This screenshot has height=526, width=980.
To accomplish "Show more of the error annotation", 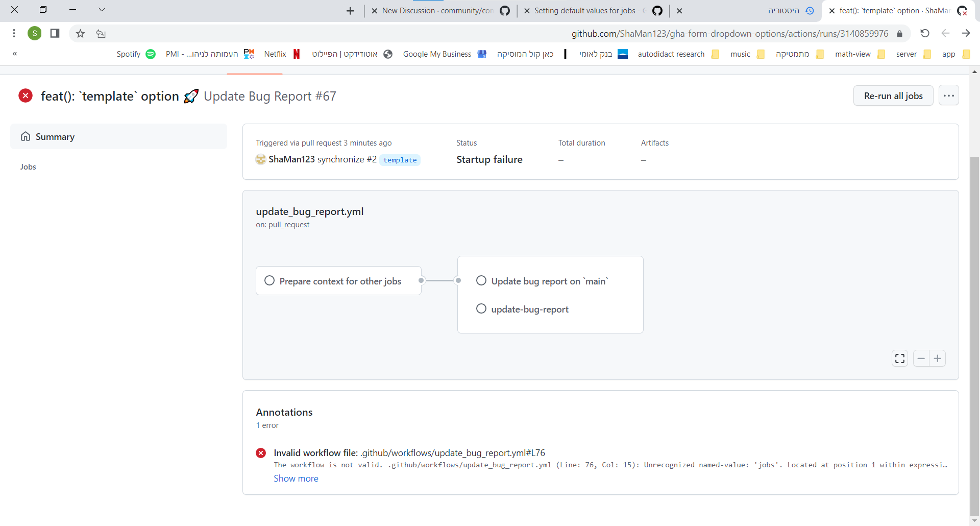I will [296, 478].
